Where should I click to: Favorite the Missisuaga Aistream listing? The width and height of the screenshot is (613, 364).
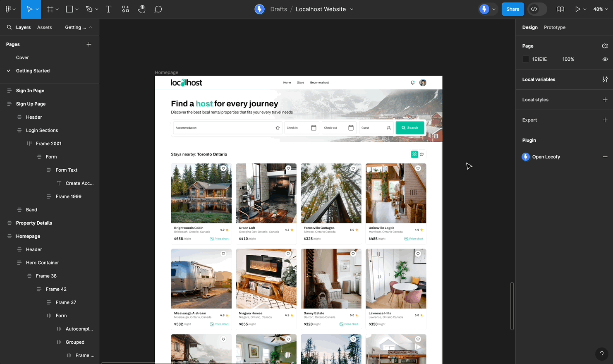point(223,254)
